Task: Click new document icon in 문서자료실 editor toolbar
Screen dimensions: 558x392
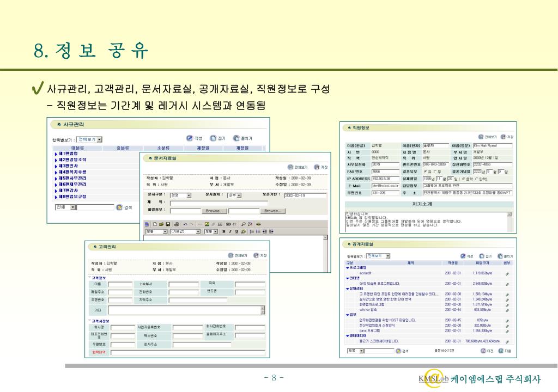Action: [x=155, y=224]
